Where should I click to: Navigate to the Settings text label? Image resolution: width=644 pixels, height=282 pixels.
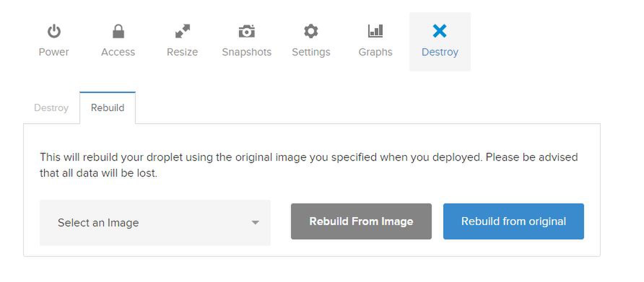click(311, 52)
